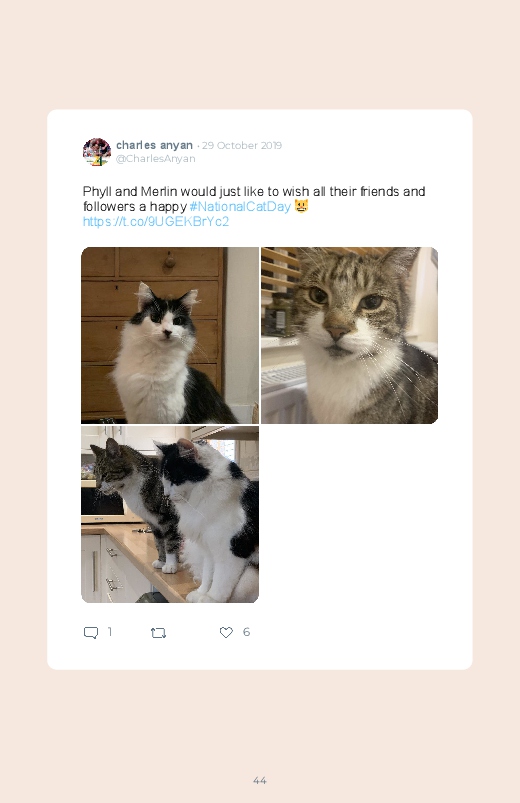
Task: Click the like count number 6
Action: [x=246, y=632]
